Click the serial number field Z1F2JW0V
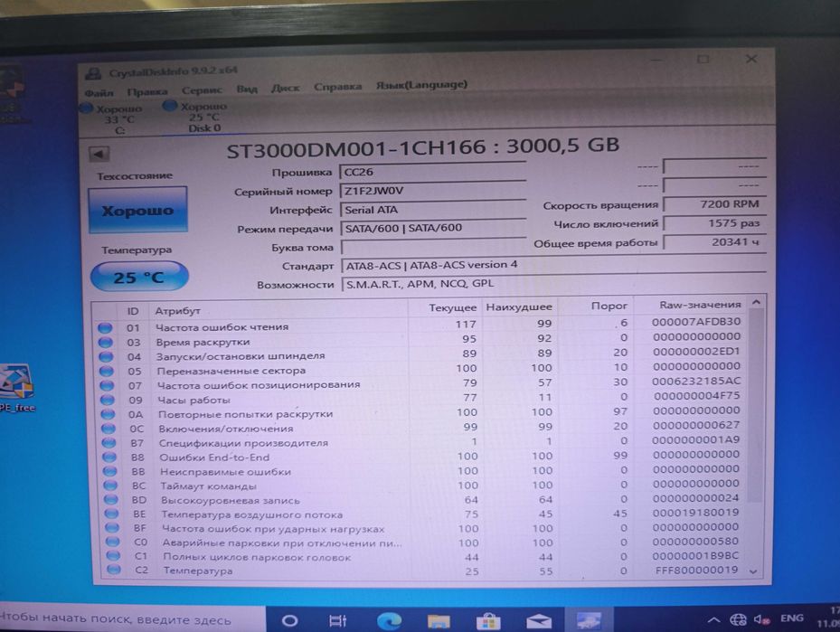840x632 pixels. pyautogui.click(x=433, y=191)
